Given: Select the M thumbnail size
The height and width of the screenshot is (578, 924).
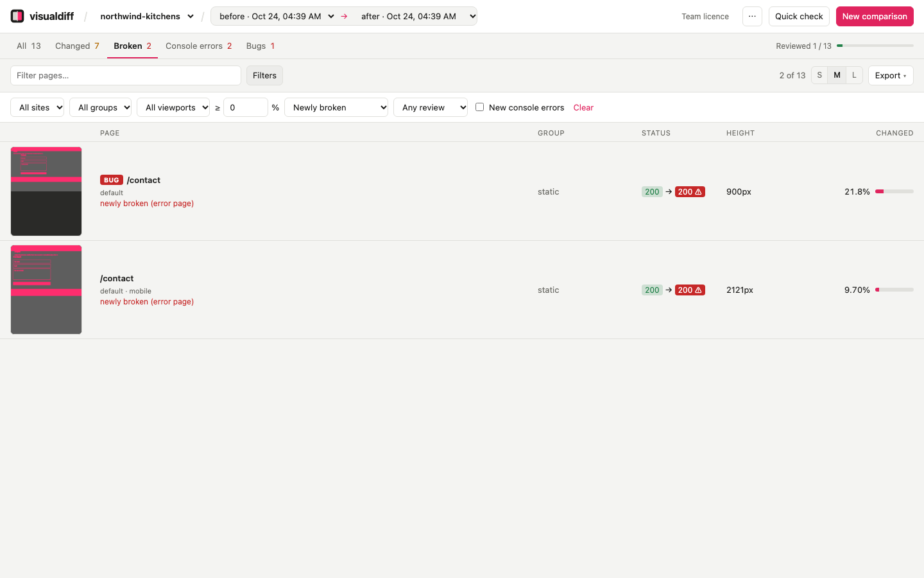Looking at the screenshot, I should 837,75.
